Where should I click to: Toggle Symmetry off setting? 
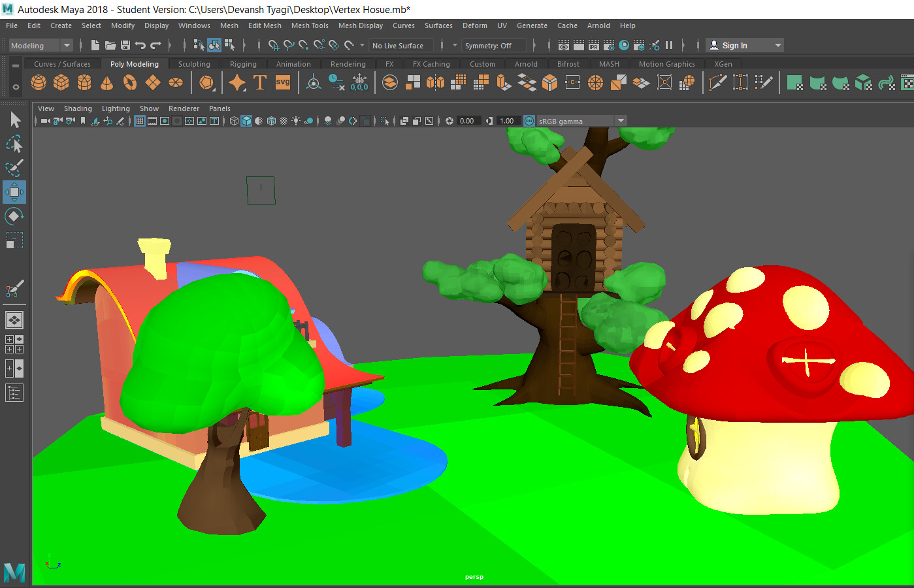coord(493,45)
